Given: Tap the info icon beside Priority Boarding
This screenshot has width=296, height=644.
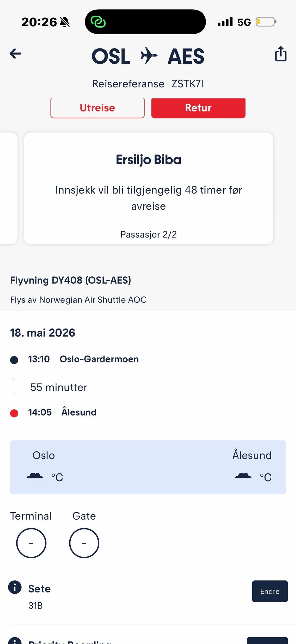Looking at the screenshot, I should (x=15, y=640).
